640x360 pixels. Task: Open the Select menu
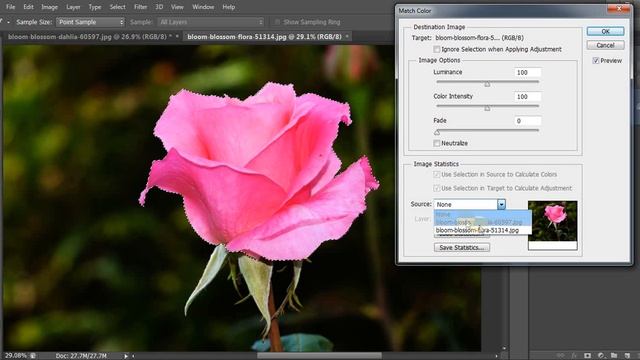[x=118, y=7]
